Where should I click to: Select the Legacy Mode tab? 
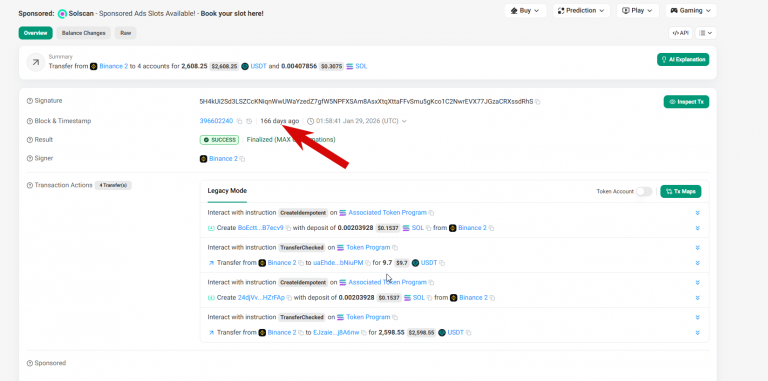coord(227,191)
